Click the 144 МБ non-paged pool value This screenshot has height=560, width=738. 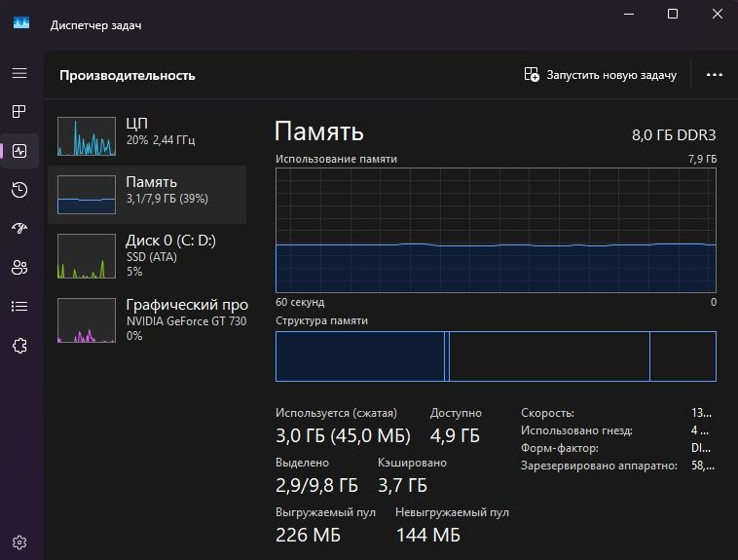tap(427, 535)
